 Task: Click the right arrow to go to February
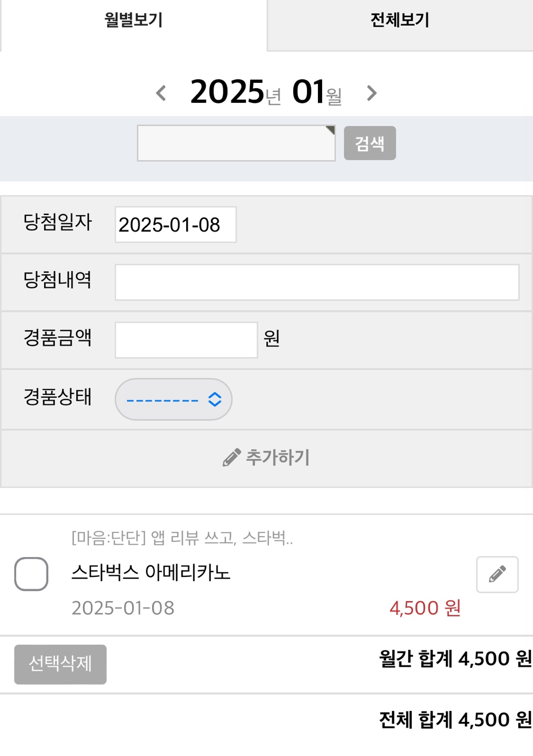[x=372, y=93]
